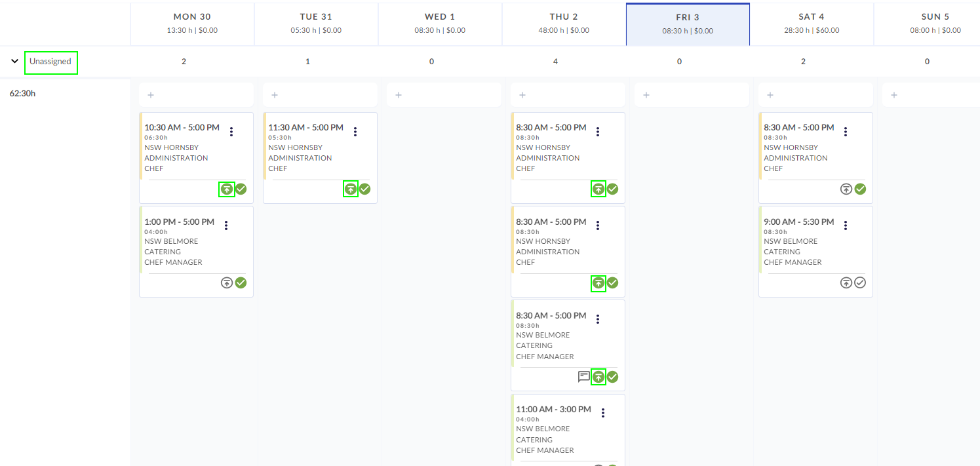
Task: Open options menu for Thursday 11:00 AM shift
Action: [x=603, y=413]
